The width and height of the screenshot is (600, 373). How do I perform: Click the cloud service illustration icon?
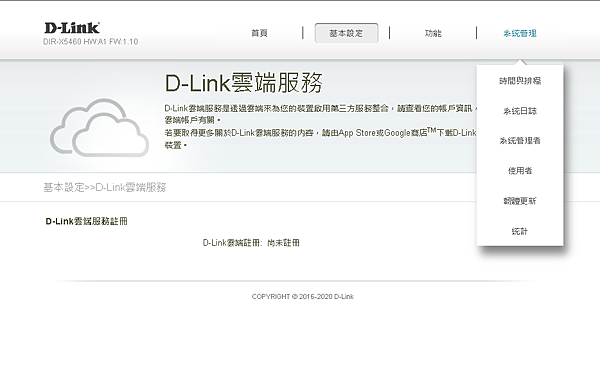(99, 127)
